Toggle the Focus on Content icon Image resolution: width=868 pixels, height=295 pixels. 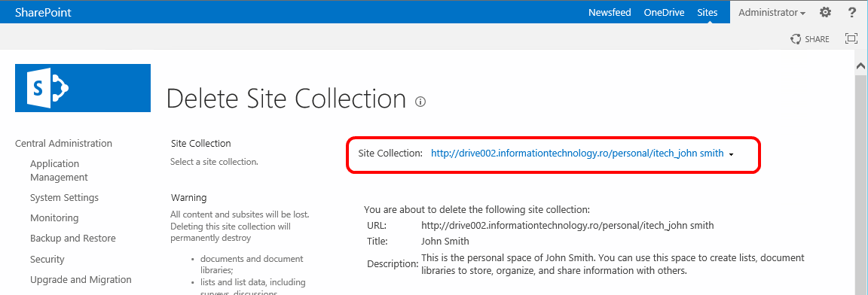[x=851, y=38]
